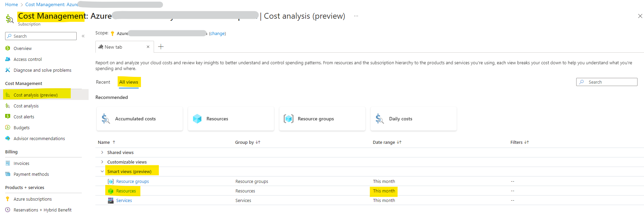Click 'This month' in Resources row

[384, 191]
